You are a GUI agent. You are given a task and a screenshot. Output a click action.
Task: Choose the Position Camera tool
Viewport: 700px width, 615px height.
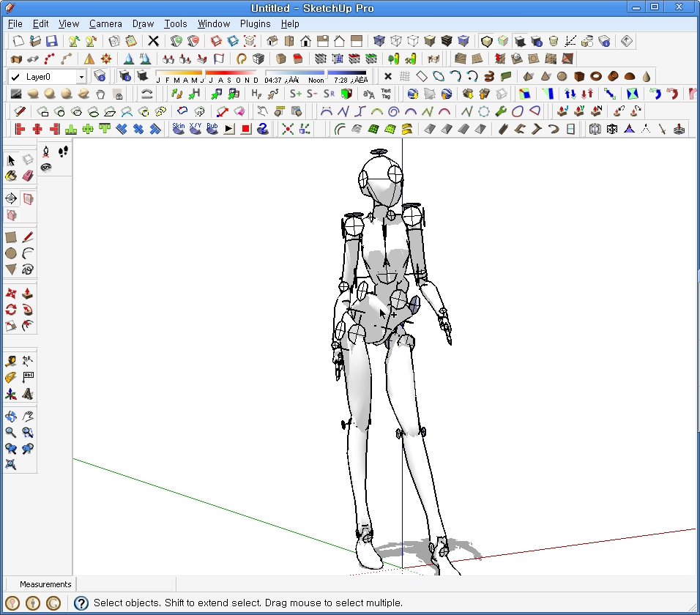point(46,152)
